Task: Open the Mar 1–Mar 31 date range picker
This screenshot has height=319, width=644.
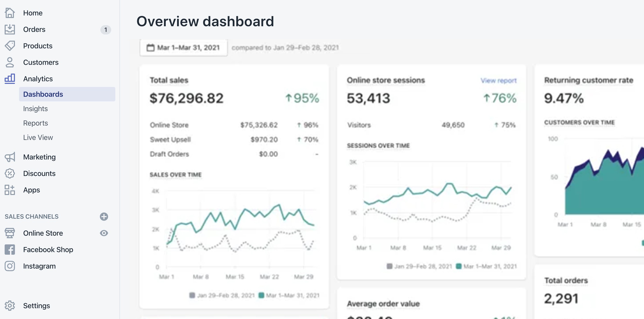Action: [184, 47]
